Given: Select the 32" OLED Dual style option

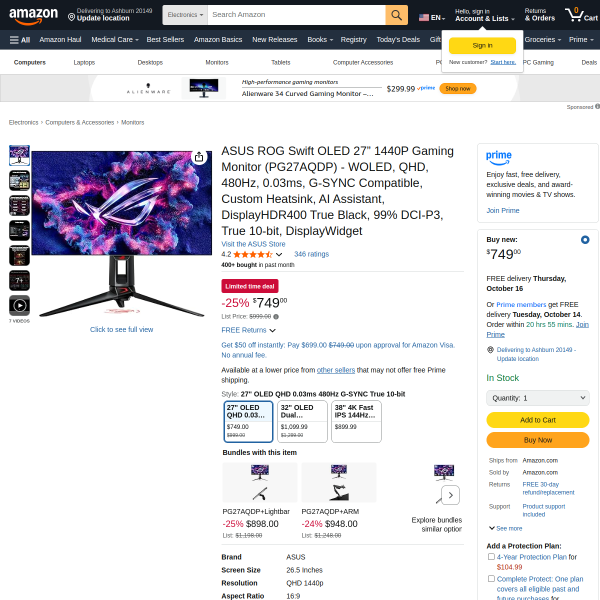Looking at the screenshot, I should point(302,422).
